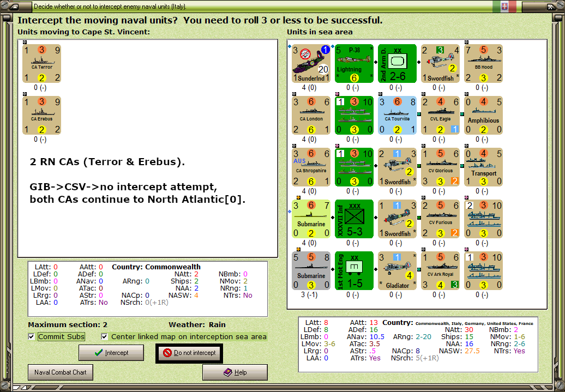Select the CV Glorious carrier counter
The height and width of the screenshot is (392, 565).
[440, 167]
